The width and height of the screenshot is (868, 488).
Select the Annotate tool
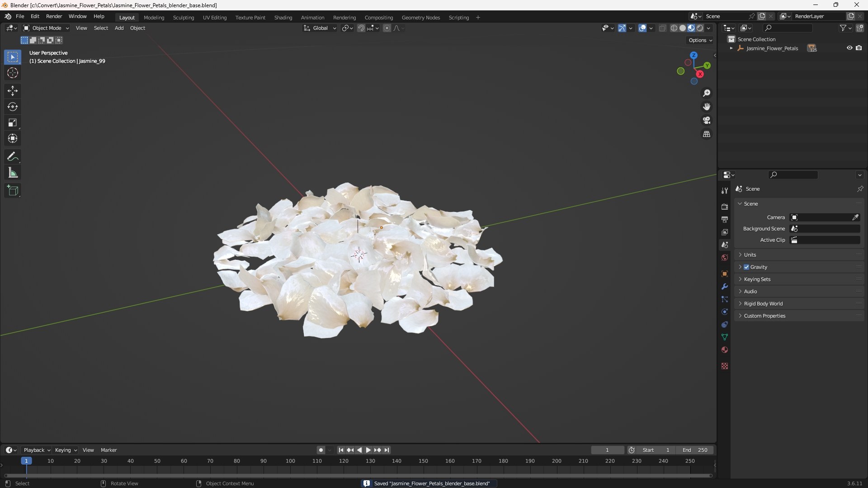point(13,157)
